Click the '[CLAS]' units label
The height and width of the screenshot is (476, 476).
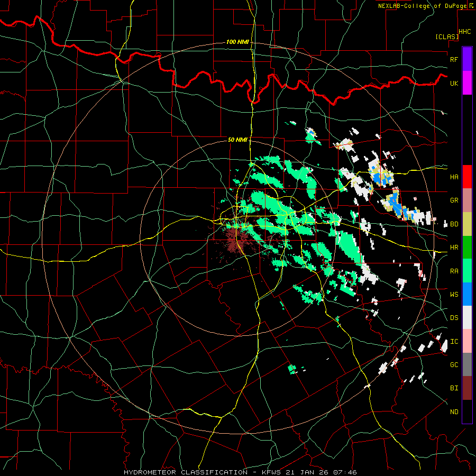pos(447,36)
